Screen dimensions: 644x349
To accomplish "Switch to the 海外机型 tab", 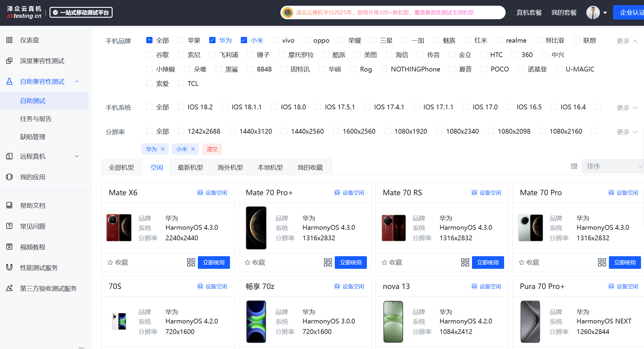I will 230,167.
